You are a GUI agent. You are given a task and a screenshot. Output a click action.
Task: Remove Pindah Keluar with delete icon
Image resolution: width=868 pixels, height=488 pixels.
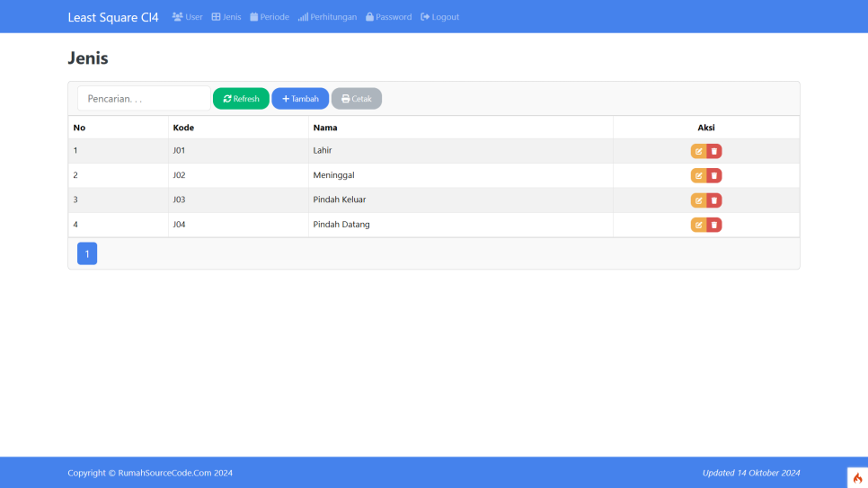[x=714, y=200]
